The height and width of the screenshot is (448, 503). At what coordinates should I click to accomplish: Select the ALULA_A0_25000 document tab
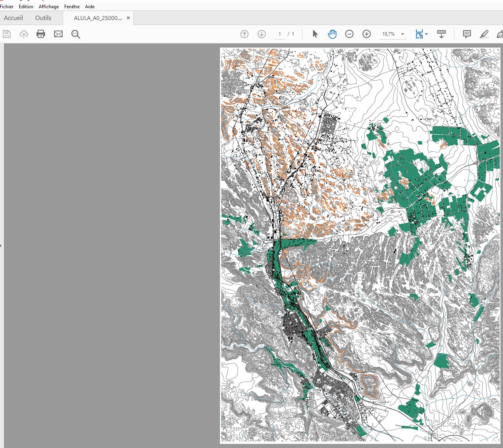point(98,18)
